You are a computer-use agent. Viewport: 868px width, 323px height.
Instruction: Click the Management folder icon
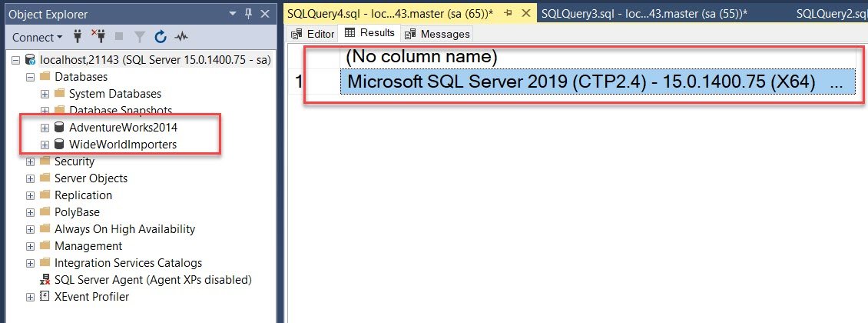point(45,246)
